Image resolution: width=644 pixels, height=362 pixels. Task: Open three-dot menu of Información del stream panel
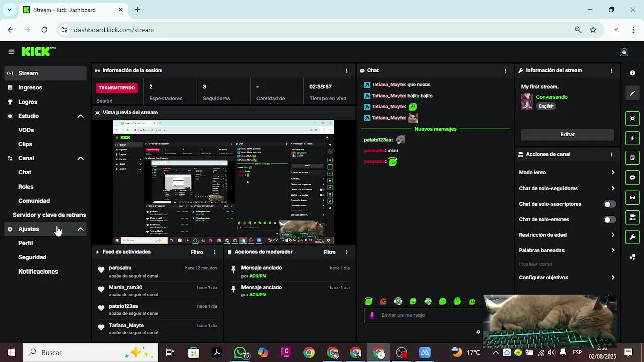(x=611, y=71)
